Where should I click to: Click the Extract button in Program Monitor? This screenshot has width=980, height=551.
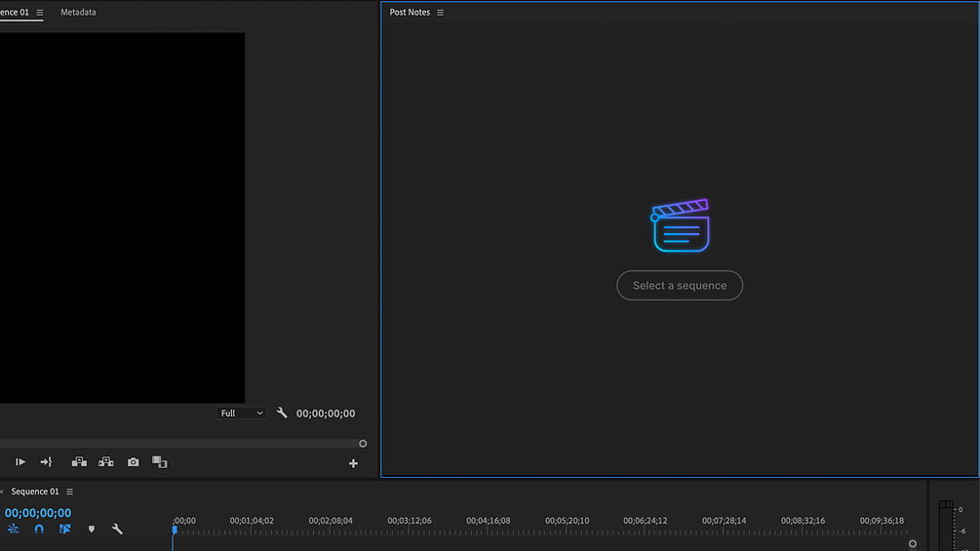pos(106,462)
